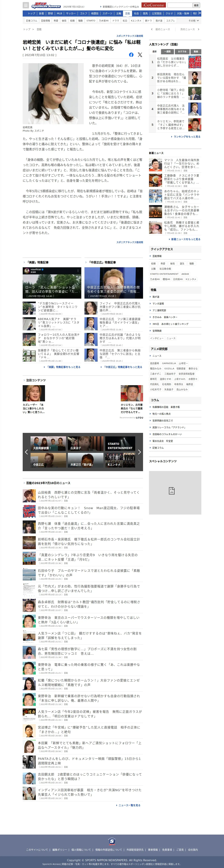This screenshot has width=224, height=868.
Task: Expand 我が道 in 特集 list
Action: (x=175, y=297)
